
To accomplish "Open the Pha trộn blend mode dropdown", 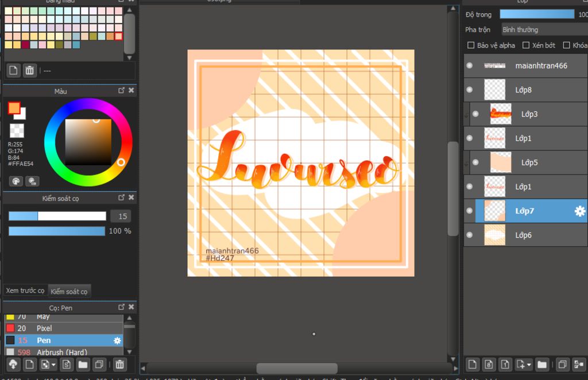I will point(544,30).
